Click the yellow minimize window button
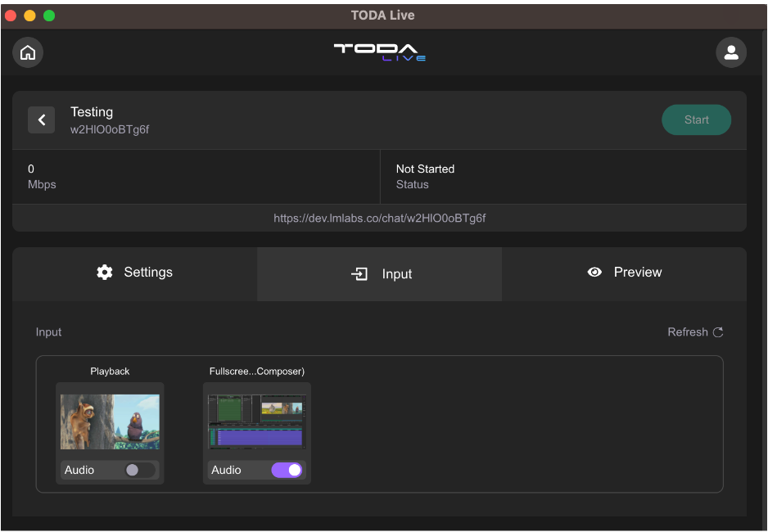The height and width of the screenshot is (532, 768). tap(29, 16)
